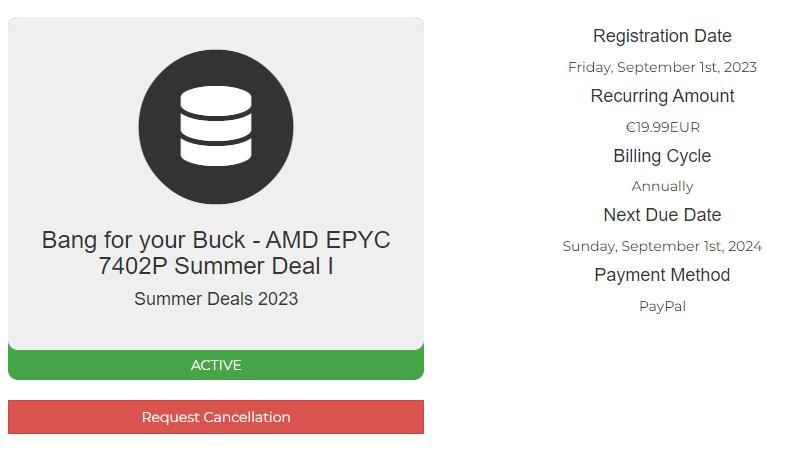Click the bottom disk of database icon
Screen dimensions: 800x450
pyautogui.click(x=216, y=153)
